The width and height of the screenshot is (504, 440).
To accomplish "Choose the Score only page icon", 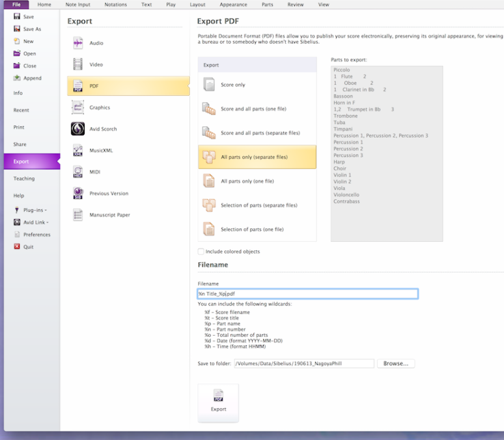I will (x=209, y=85).
